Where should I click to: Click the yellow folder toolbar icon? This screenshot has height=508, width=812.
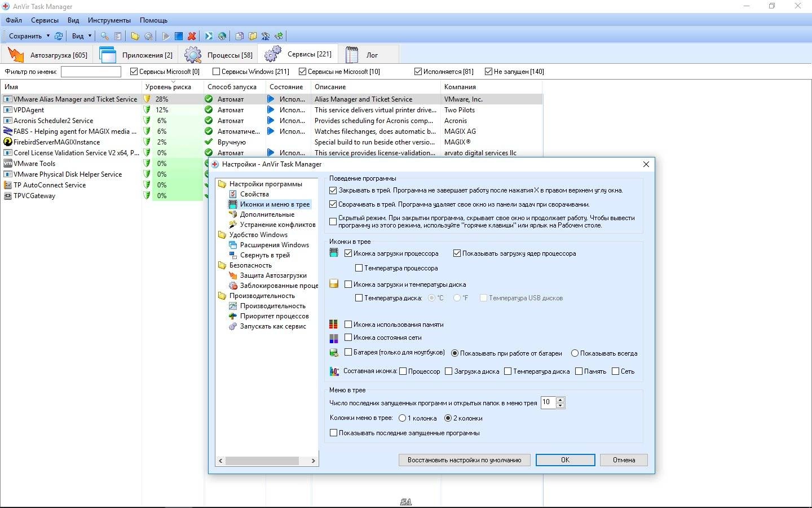coord(135,36)
